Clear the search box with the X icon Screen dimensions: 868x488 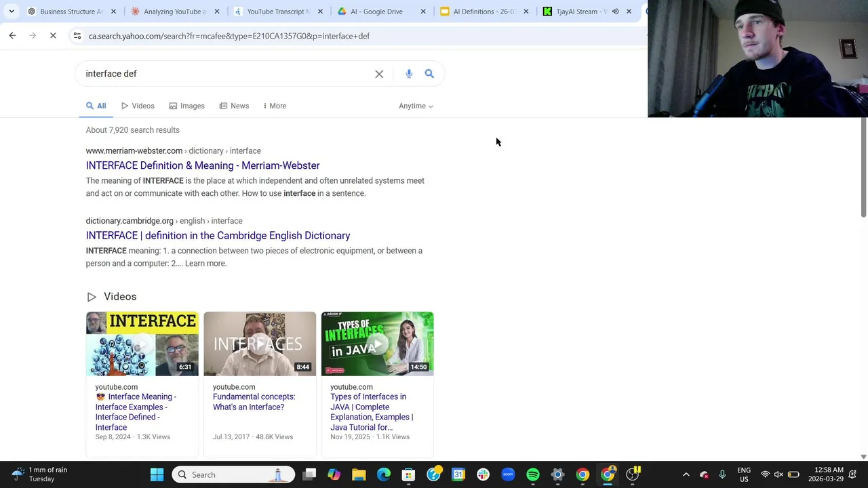379,74
